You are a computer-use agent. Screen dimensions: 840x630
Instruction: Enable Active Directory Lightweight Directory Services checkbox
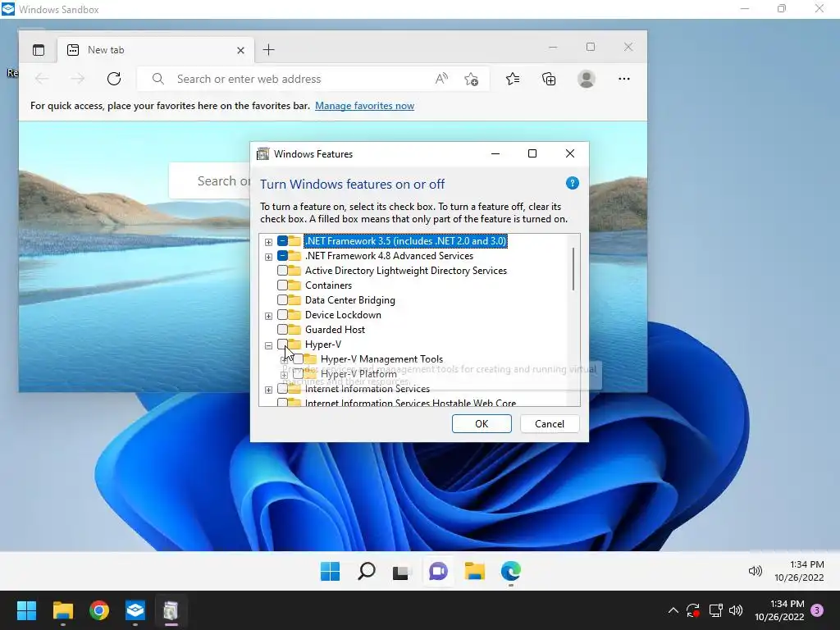(x=282, y=271)
